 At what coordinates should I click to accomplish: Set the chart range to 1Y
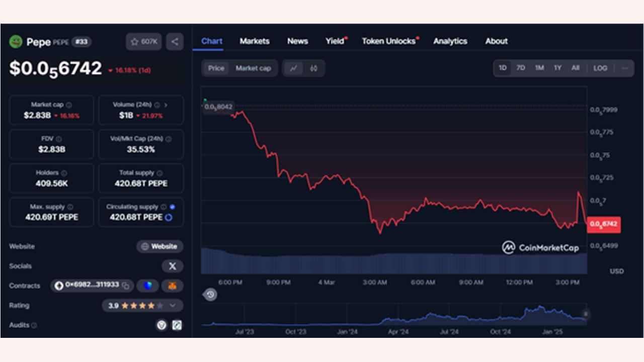tap(557, 68)
